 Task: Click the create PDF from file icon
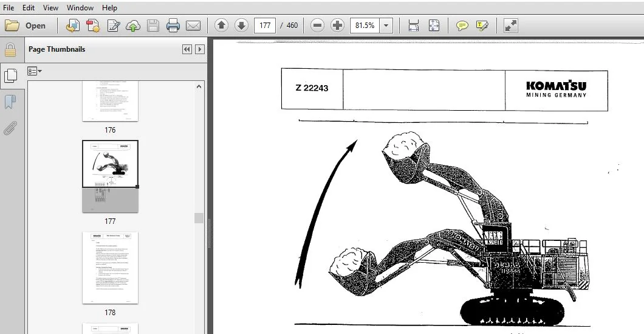[73, 26]
